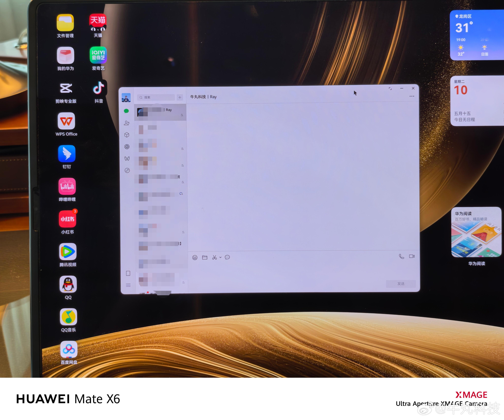Image resolution: width=504 pixels, height=420 pixels.
Task: Start a video call in the chat
Action: click(412, 256)
